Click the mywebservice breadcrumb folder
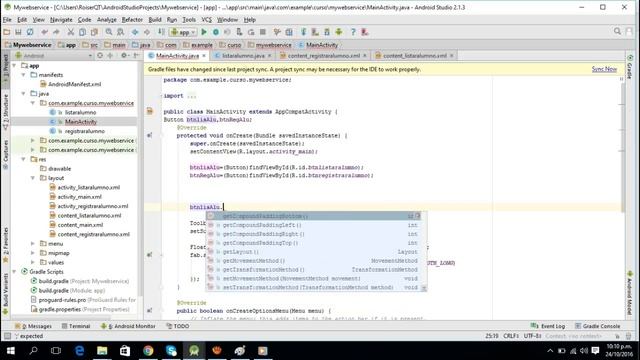Screen dimensions: 640x360 click(270, 45)
